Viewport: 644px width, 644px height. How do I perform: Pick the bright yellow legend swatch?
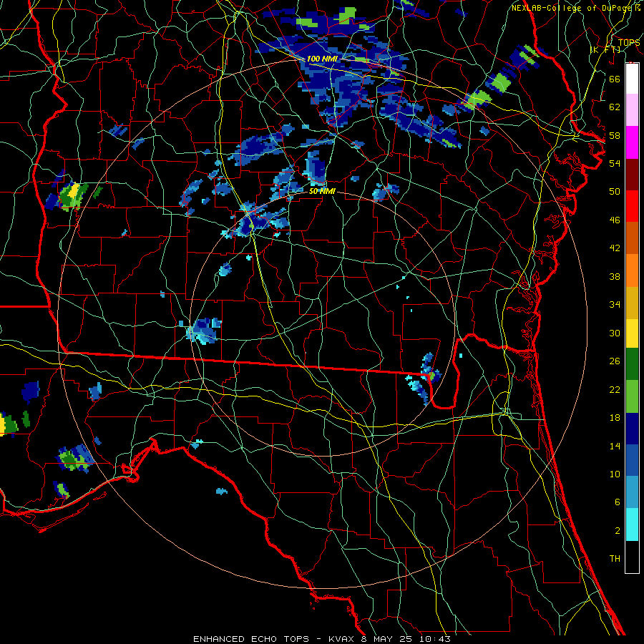[632, 334]
